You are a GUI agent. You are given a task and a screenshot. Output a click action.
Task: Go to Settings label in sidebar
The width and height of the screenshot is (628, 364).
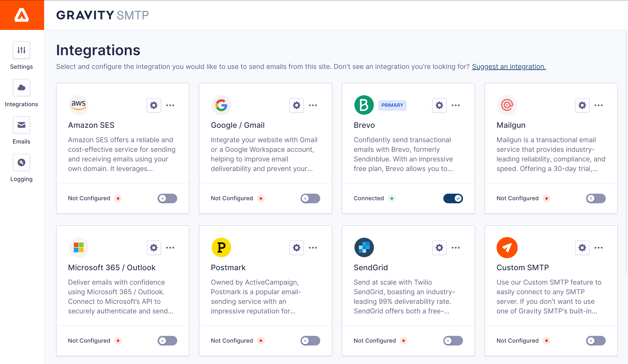(x=21, y=67)
